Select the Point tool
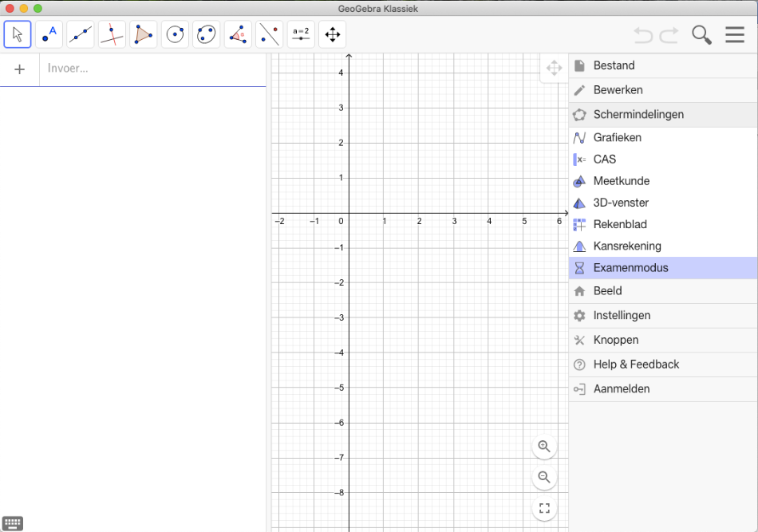The image size is (758, 532). point(49,34)
